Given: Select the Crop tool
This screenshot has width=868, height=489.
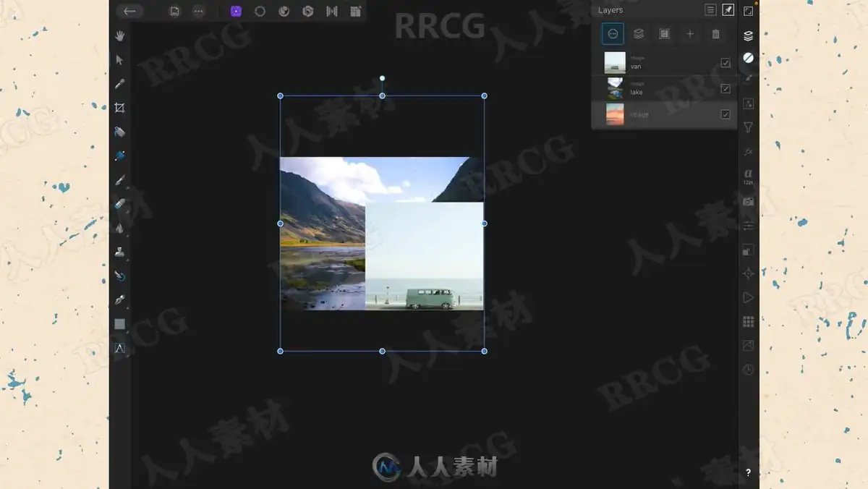Looking at the screenshot, I should (120, 108).
